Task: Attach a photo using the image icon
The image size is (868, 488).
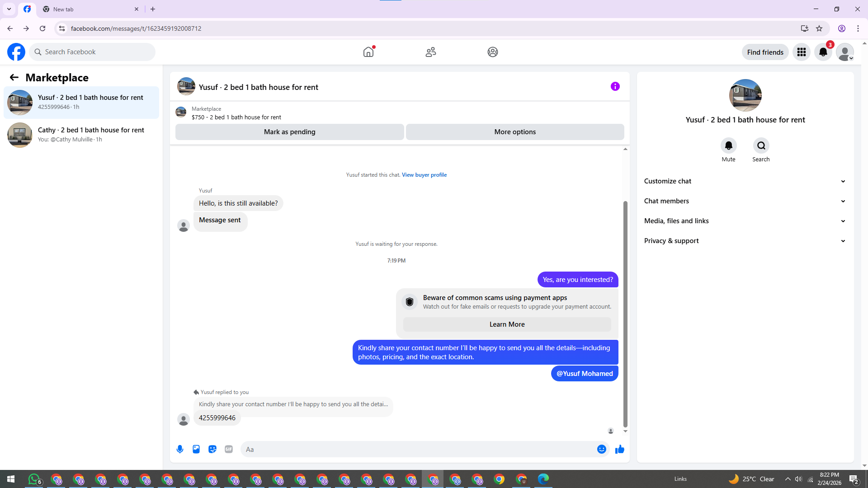Action: tap(196, 449)
